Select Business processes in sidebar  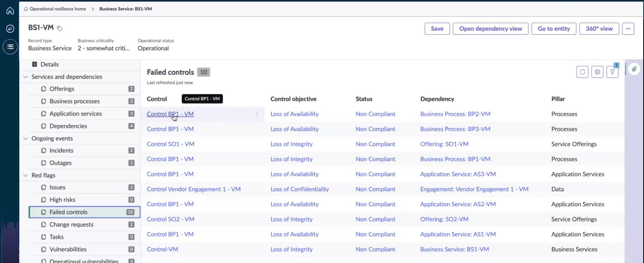[x=84, y=101]
